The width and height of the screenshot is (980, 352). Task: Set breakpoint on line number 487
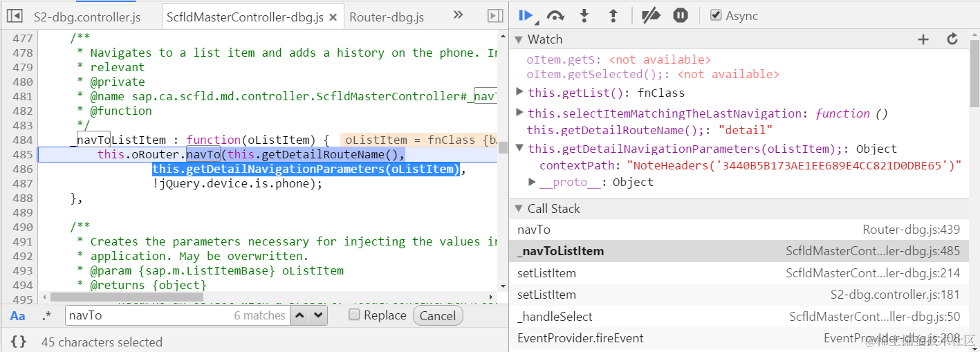pyautogui.click(x=23, y=183)
